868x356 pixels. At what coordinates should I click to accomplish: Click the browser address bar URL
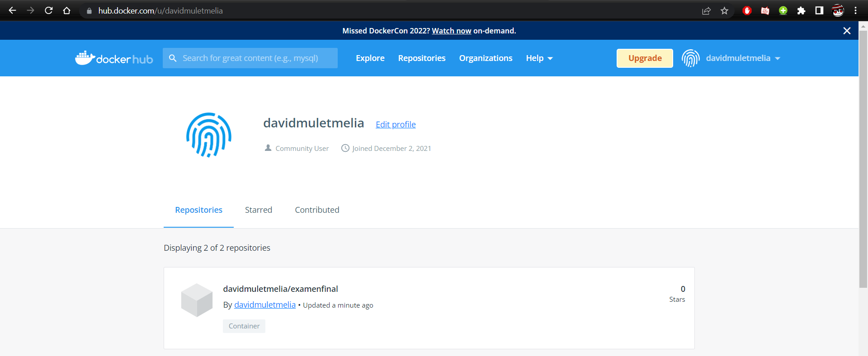[160, 11]
